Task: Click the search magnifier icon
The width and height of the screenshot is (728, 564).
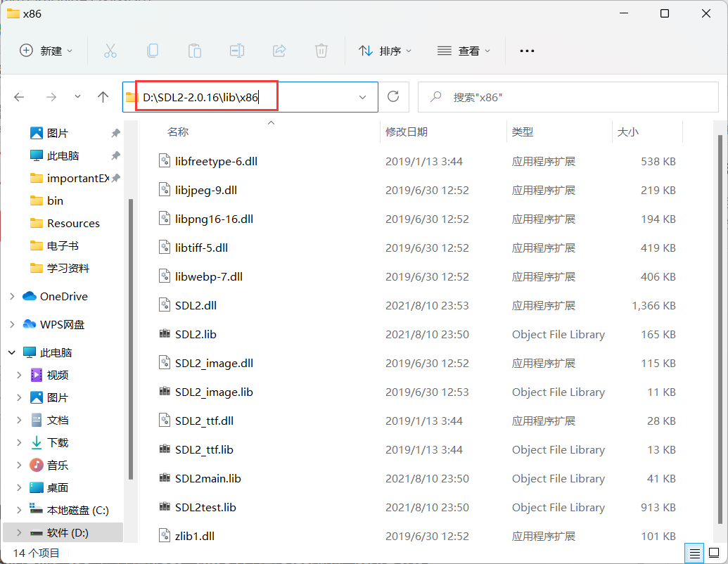Action: 435,97
